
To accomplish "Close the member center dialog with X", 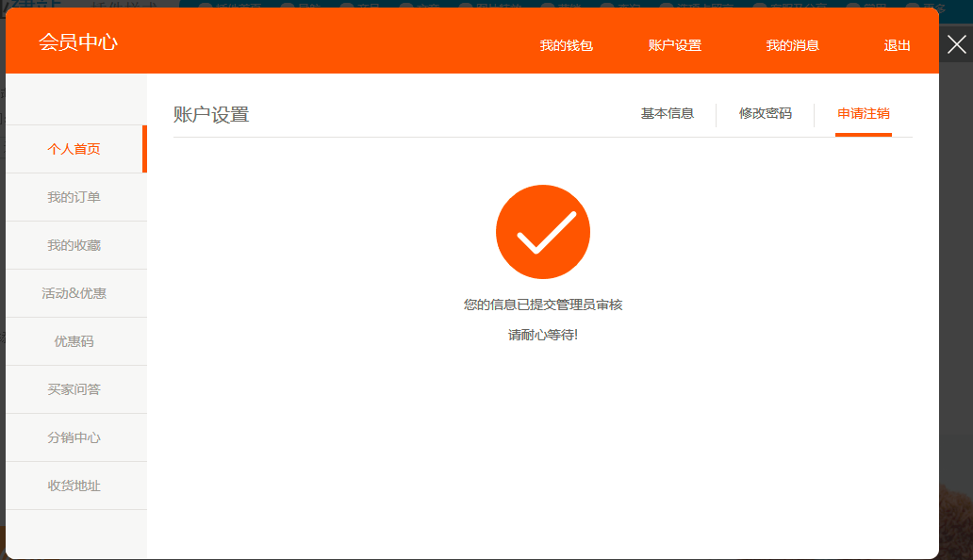I will [956, 44].
